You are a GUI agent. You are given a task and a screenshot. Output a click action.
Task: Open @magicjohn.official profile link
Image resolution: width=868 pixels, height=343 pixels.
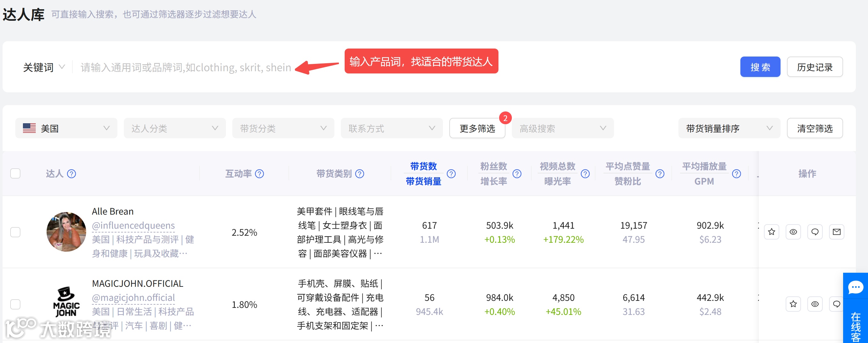[133, 297]
